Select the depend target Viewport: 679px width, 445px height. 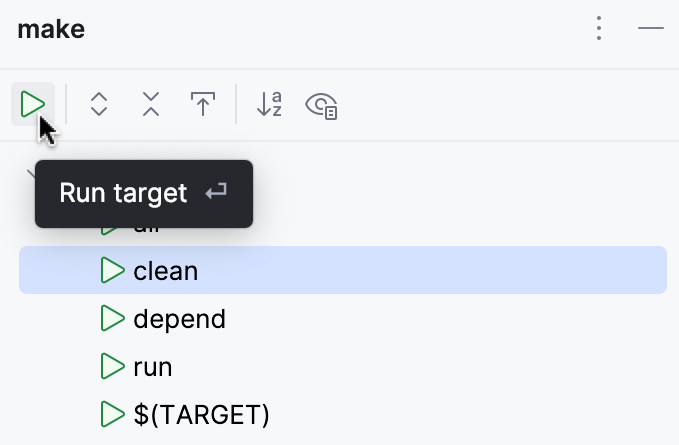[x=179, y=319]
